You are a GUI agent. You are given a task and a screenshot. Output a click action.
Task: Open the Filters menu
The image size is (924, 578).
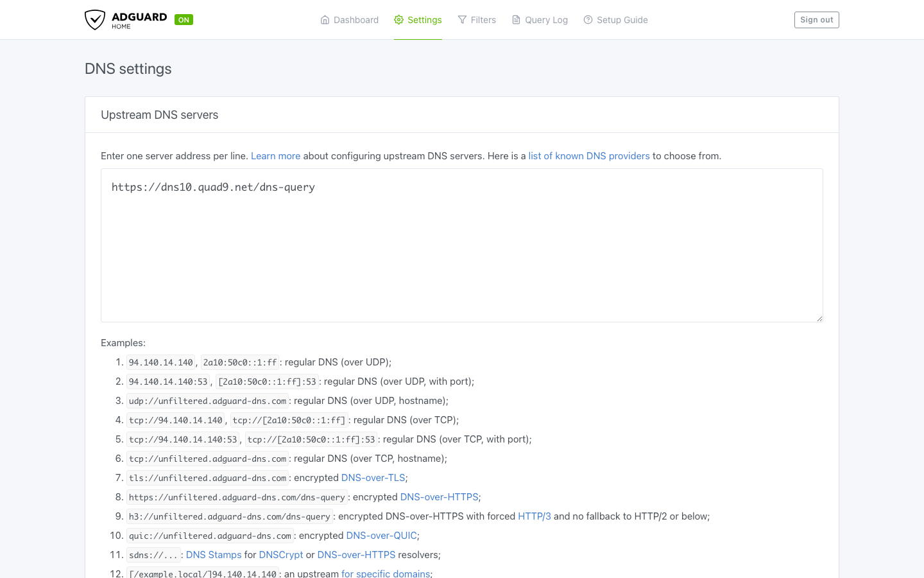[477, 20]
